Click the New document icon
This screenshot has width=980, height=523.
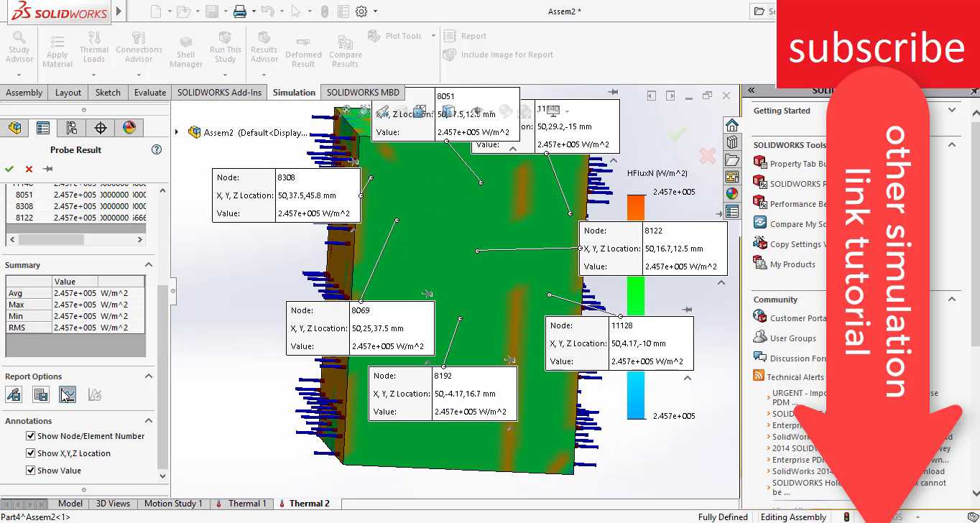pos(156,11)
